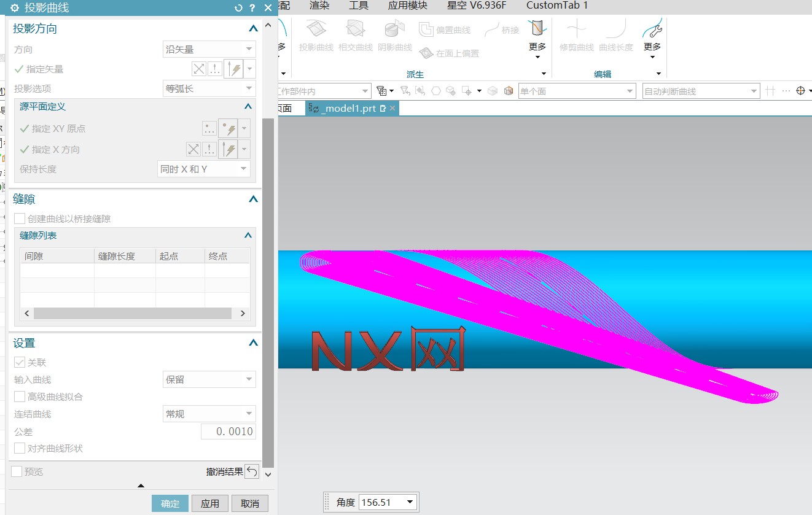Expand vector options arrow in 指定矢量 row
Viewport: 812px width, 515px height.
click(x=250, y=69)
